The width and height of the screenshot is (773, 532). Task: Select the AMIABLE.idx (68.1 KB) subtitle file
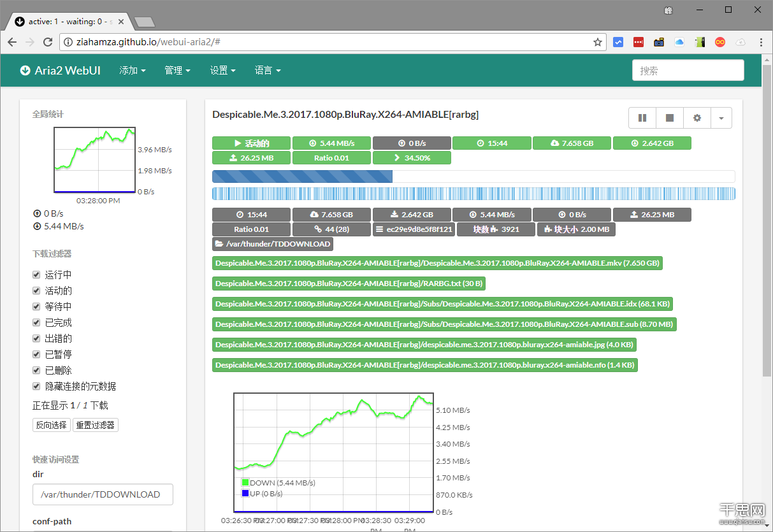click(442, 304)
